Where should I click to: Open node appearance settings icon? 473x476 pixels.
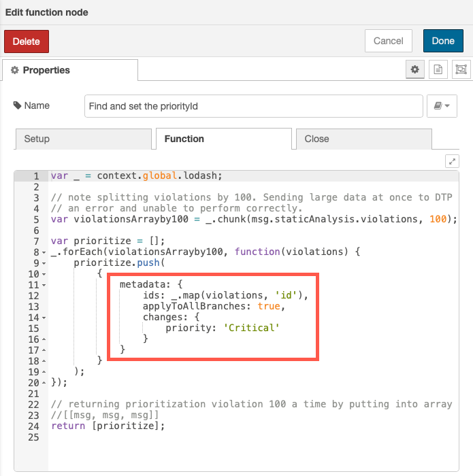[x=461, y=69]
